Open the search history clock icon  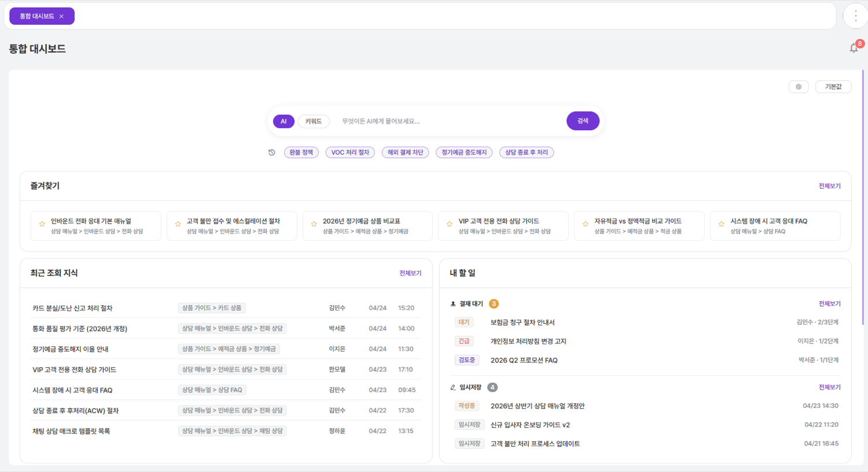tap(271, 152)
